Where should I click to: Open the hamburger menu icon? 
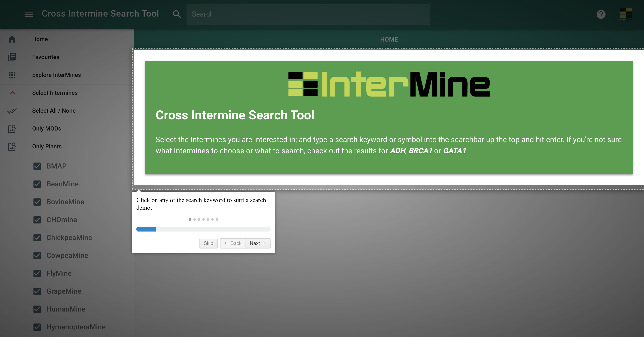28,14
